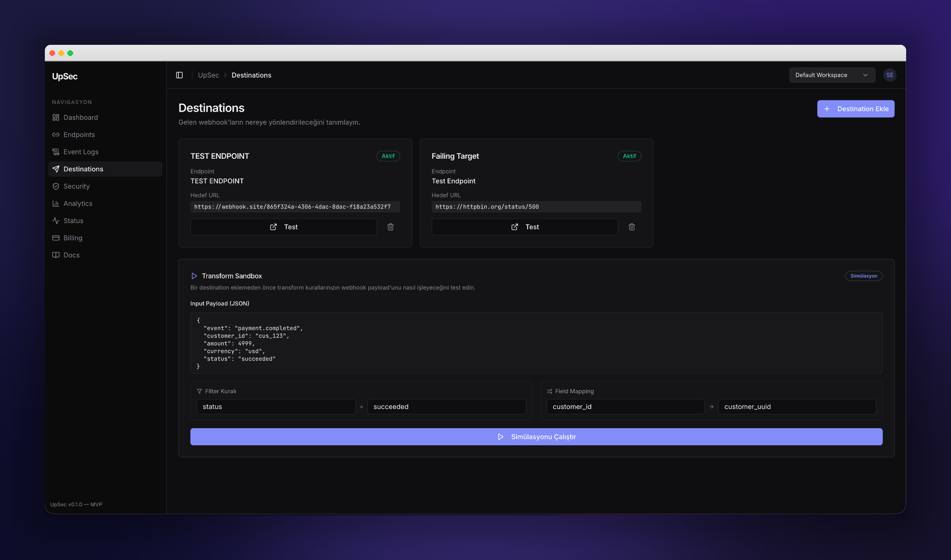Click the Billing card icon in sidebar

(x=56, y=238)
